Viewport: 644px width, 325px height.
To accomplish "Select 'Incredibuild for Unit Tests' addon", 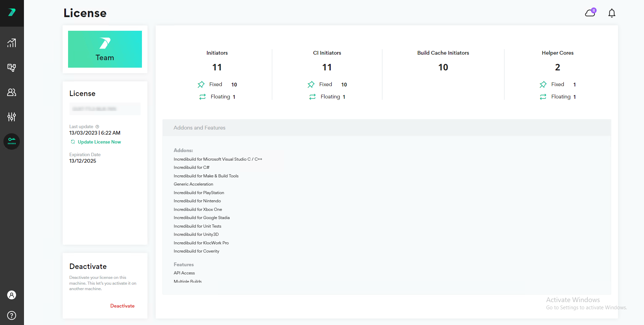I will [197, 226].
